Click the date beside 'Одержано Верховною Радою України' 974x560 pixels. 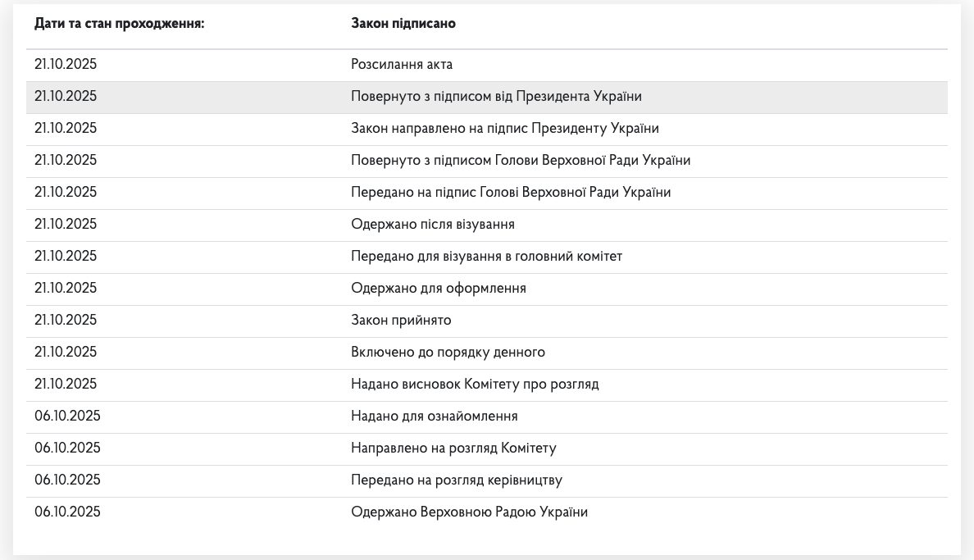point(67,512)
